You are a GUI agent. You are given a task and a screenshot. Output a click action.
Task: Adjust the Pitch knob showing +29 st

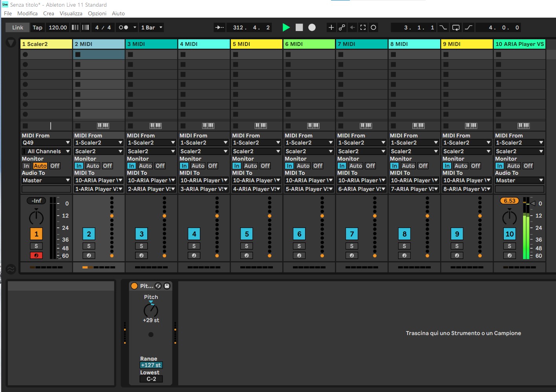coord(151,310)
